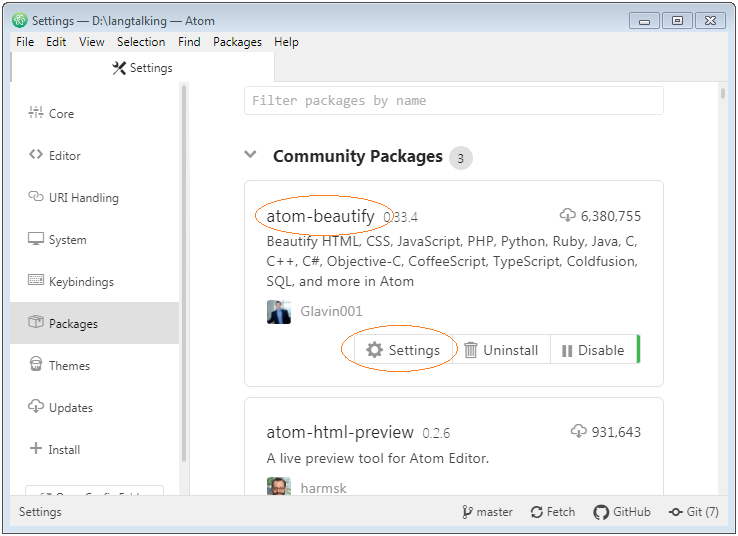738x536 pixels.
Task: Open the Help menu
Action: (286, 42)
